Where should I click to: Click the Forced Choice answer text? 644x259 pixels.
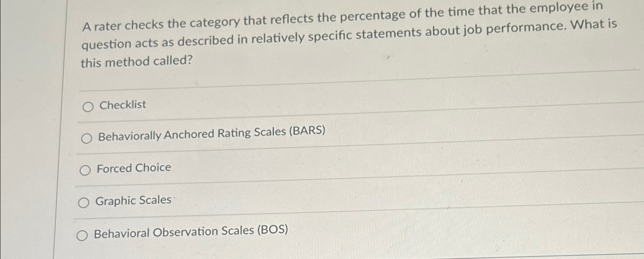134,168
